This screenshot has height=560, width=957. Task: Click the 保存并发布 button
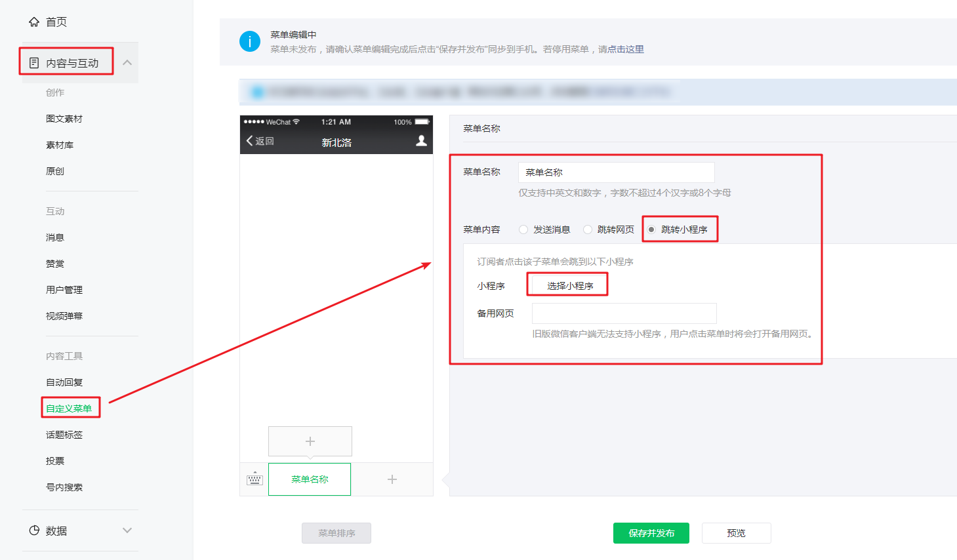tap(651, 533)
